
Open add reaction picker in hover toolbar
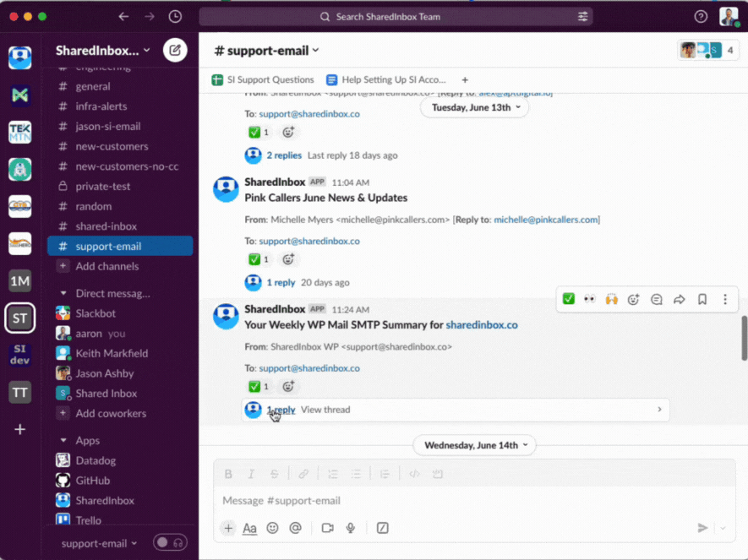[x=633, y=299]
